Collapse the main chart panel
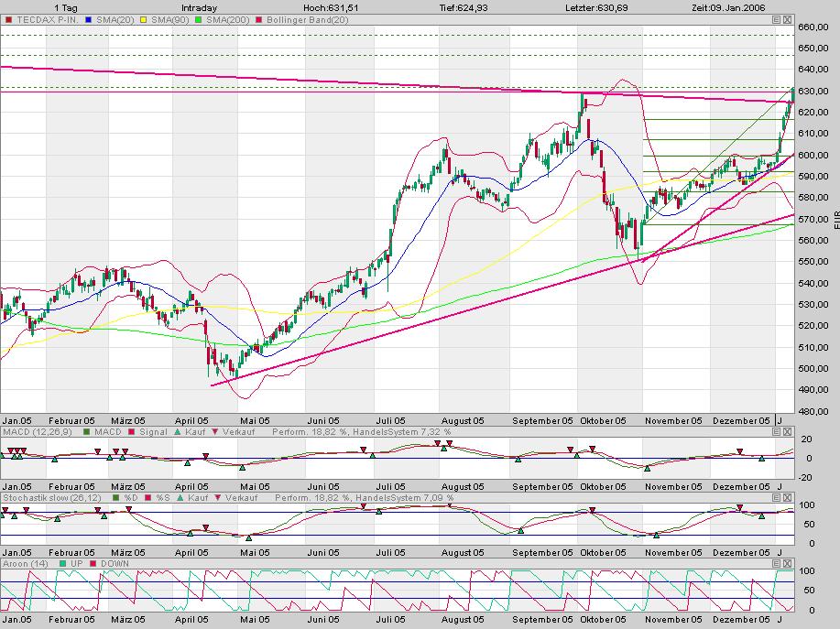Screen dimensions: 840x629 click(776, 19)
